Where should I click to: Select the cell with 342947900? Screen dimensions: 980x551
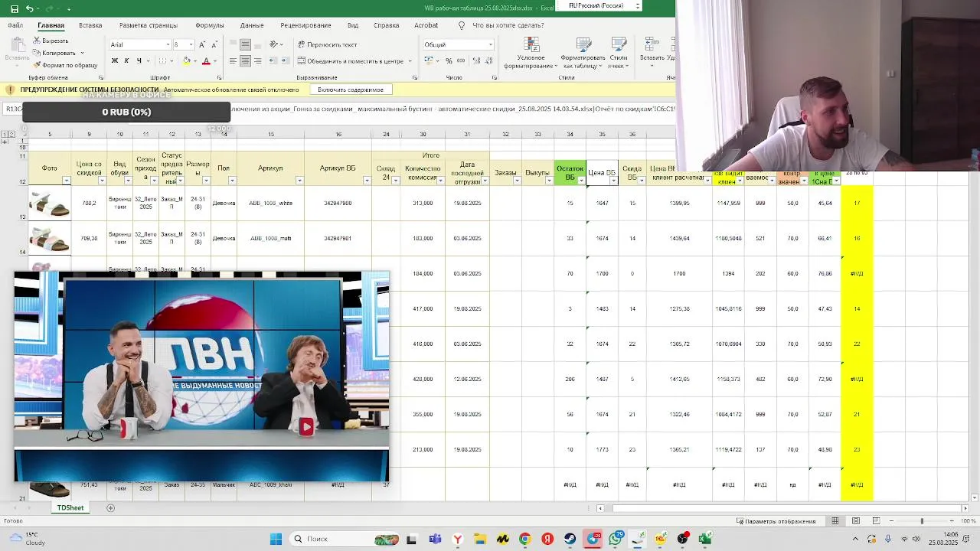(x=338, y=203)
